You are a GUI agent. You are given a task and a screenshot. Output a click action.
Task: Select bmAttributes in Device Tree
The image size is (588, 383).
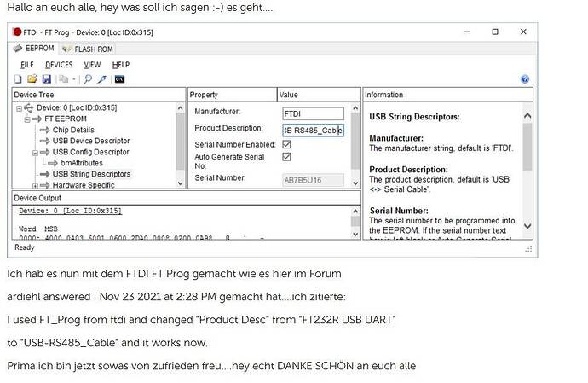pyautogui.click(x=82, y=163)
